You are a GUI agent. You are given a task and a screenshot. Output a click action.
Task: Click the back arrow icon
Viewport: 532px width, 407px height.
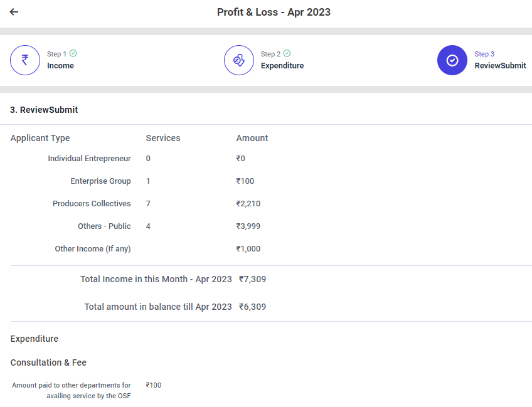[x=14, y=12]
